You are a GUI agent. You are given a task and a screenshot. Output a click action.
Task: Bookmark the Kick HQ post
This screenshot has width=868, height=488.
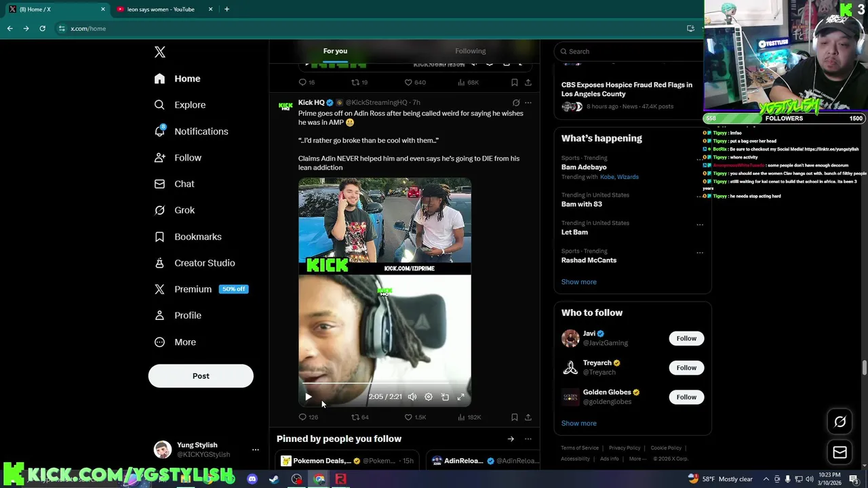pos(515,418)
